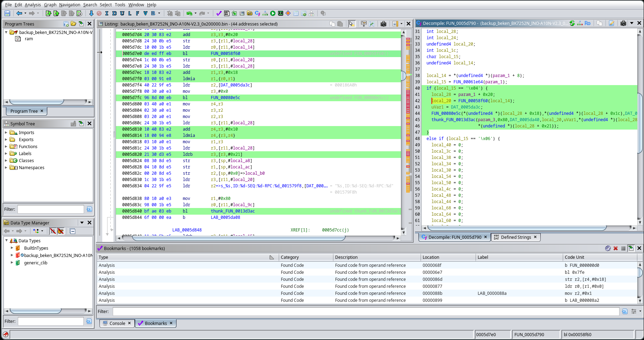Click the Decompile re-decompile refresh icon
The width and height of the screenshot is (644, 340).
tap(572, 23)
